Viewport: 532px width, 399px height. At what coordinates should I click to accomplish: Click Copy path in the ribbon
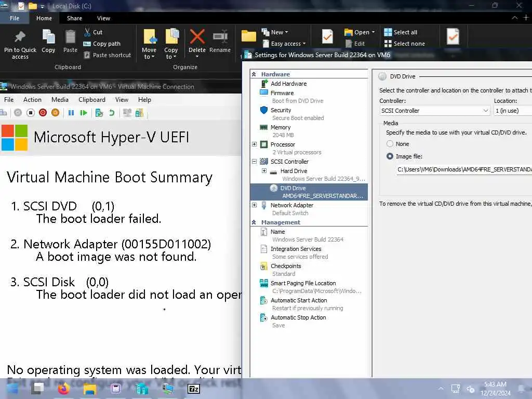click(x=102, y=44)
